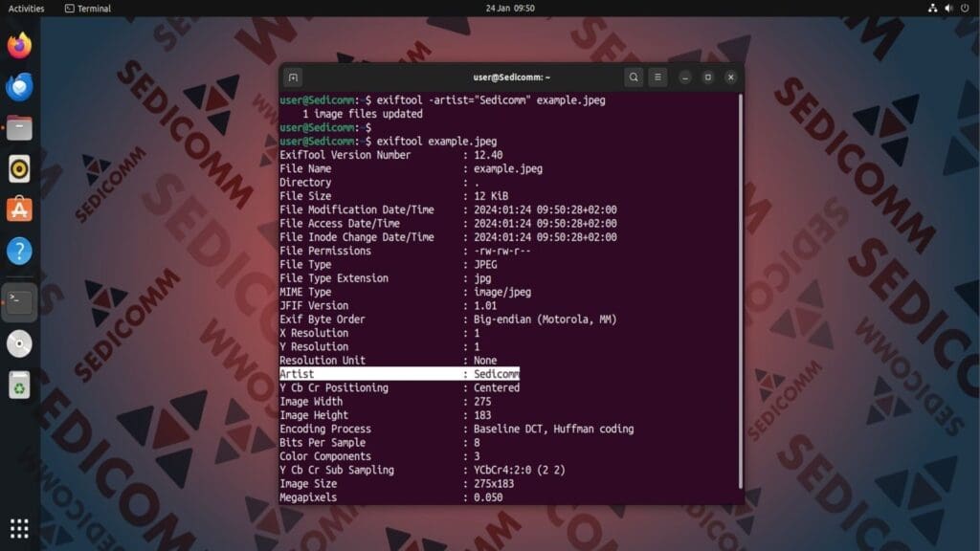Select the Terminal icon in the dock

coord(19,299)
